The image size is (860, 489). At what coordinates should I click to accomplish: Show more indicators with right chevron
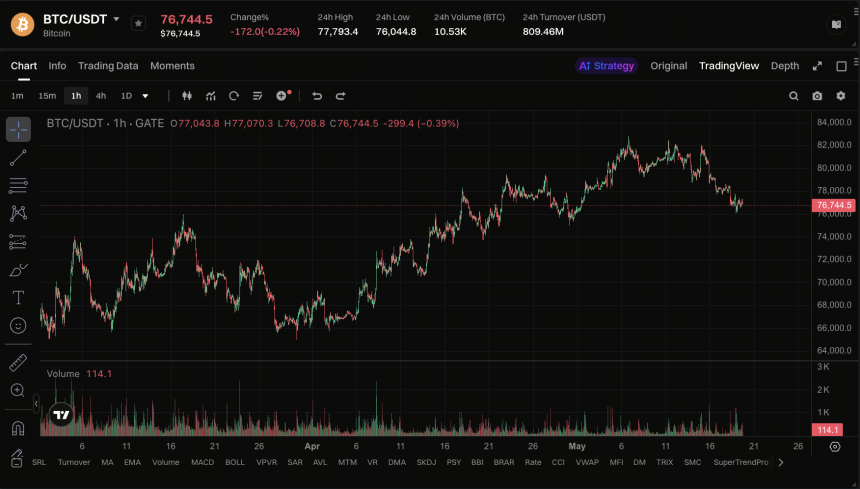781,462
